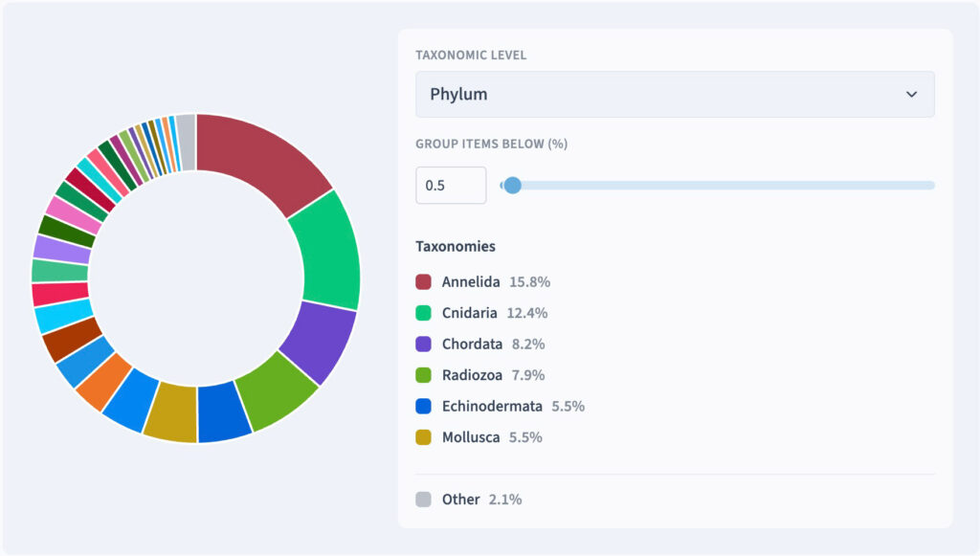The height and width of the screenshot is (556, 980).
Task: Click the Cnidaria green color swatch
Action: click(423, 313)
